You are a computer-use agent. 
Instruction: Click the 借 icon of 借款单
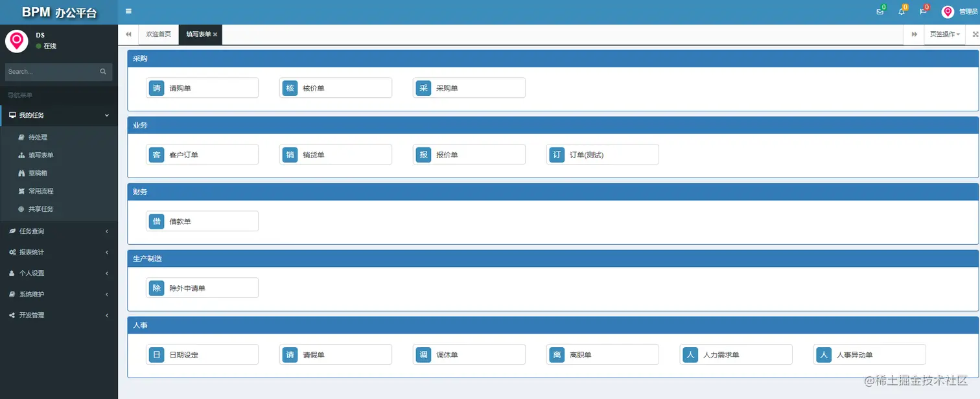tap(156, 222)
